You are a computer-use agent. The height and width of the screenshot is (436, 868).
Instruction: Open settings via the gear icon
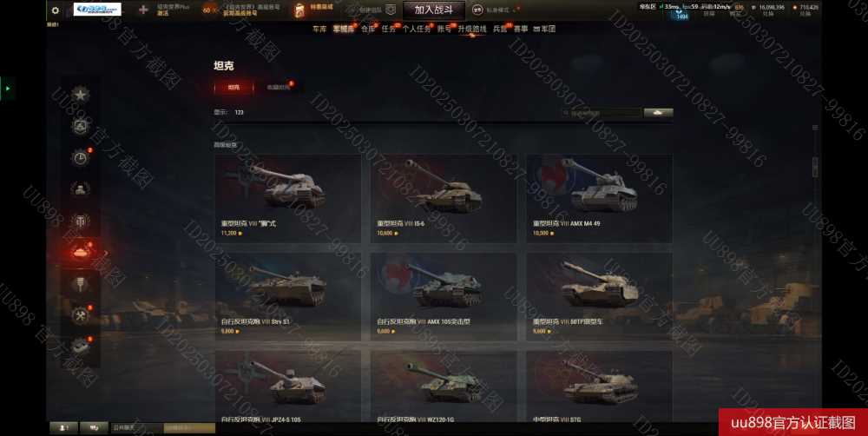55,10
